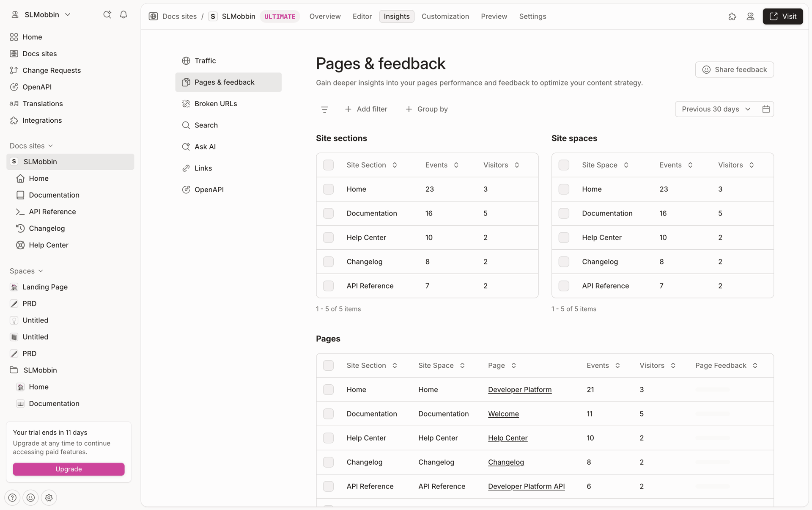The width and height of the screenshot is (812, 510).
Task: Open Change Requests in sidebar
Action: coord(70,70)
